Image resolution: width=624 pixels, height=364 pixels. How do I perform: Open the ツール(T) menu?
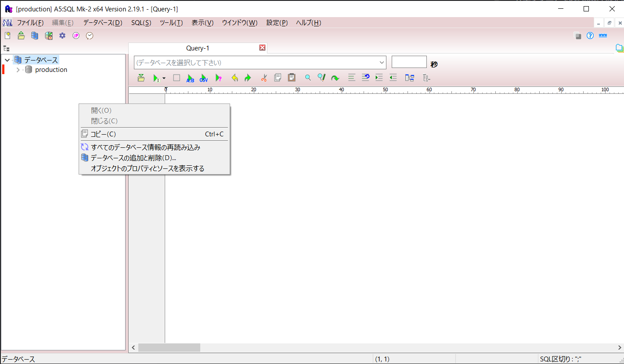tap(171, 23)
